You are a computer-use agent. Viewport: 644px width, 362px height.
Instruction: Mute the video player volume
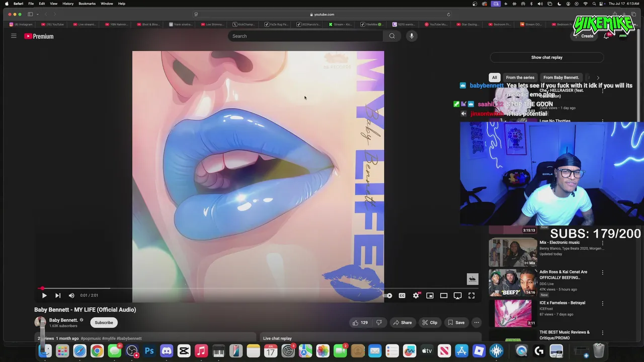tap(71, 296)
